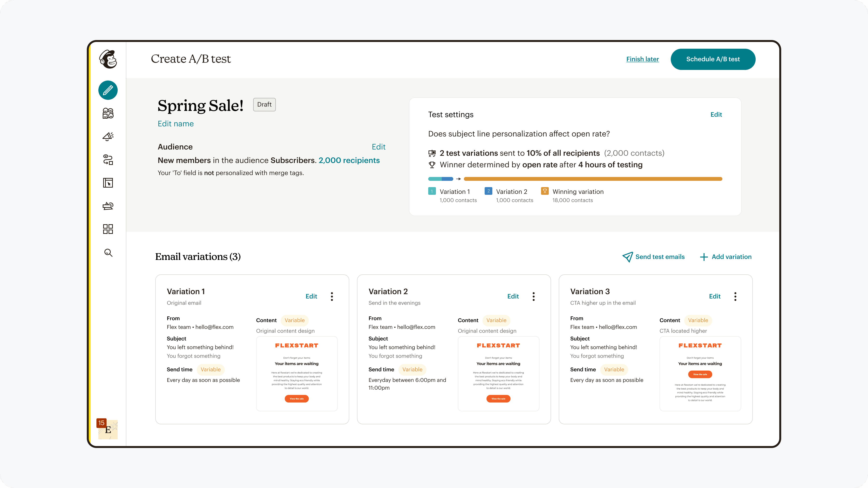The height and width of the screenshot is (488, 868).
Task: Open the Audience icon in sidebar
Action: pyautogui.click(x=108, y=113)
